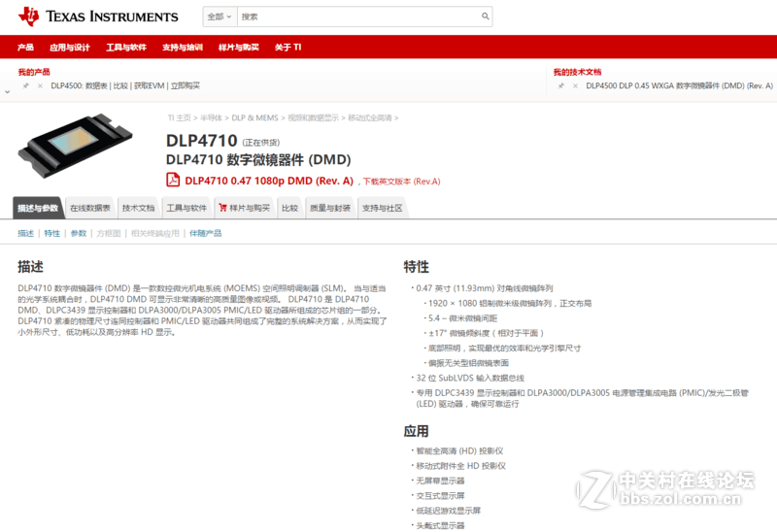Open the 工具与软件 navigation menu
Screen dimensions: 777x532
coord(126,48)
